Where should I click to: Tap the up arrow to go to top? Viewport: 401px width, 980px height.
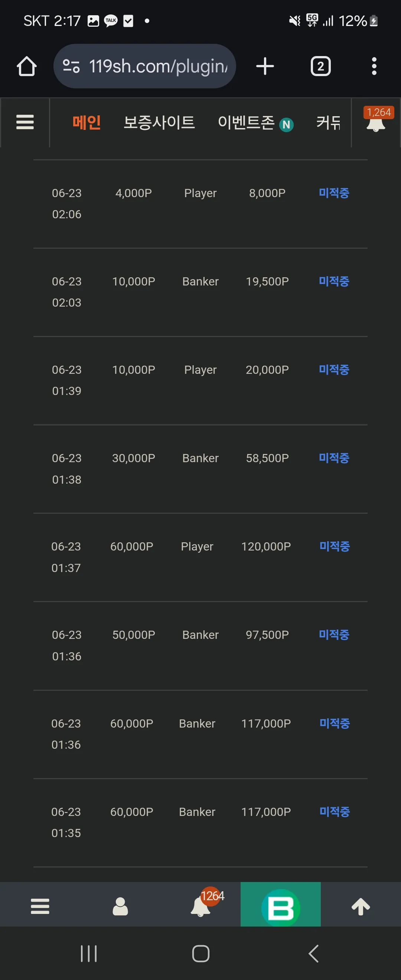[x=361, y=906]
